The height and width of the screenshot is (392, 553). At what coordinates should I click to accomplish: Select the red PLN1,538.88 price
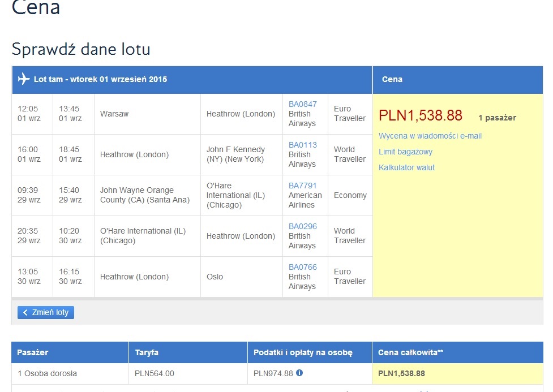421,115
